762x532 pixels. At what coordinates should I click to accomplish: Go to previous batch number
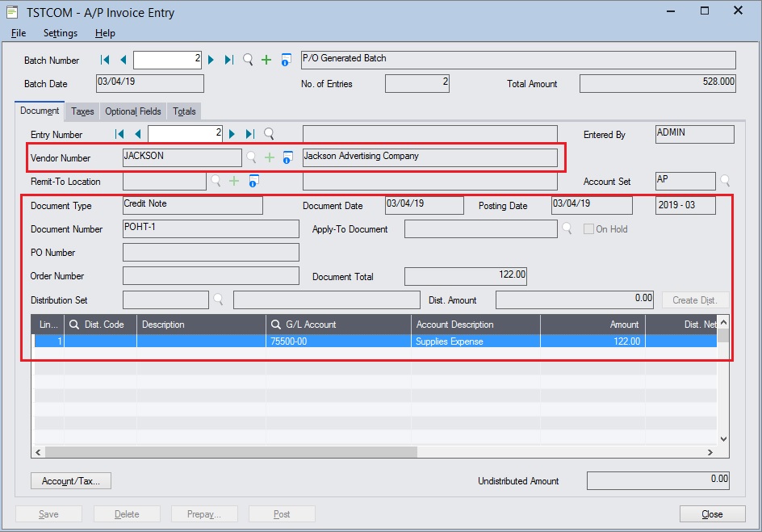pos(124,60)
